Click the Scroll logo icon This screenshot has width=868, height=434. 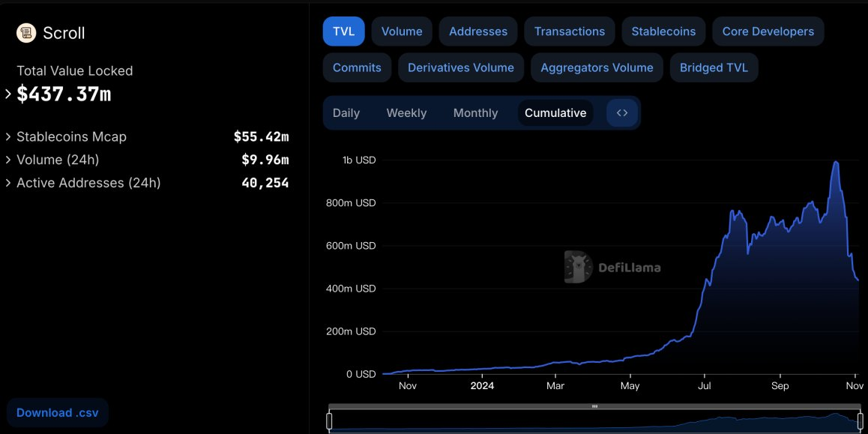pos(26,33)
